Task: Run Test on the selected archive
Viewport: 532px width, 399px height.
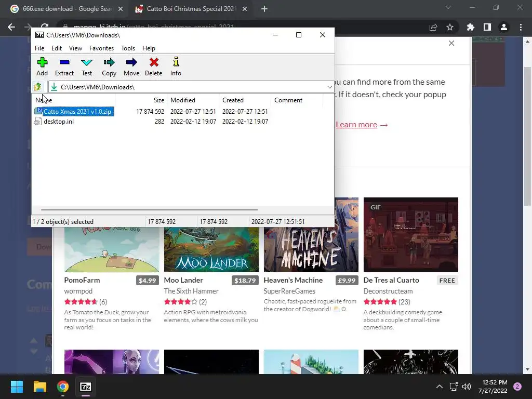Action: [87, 67]
